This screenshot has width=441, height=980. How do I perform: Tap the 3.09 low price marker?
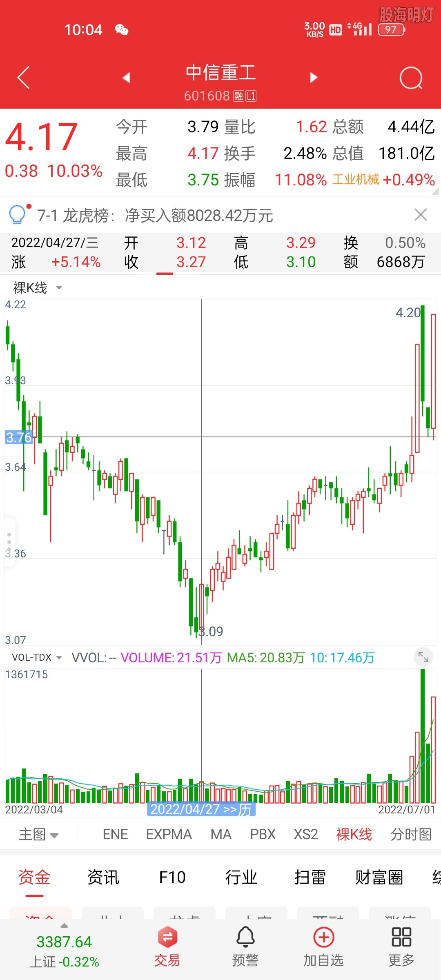pyautogui.click(x=211, y=632)
